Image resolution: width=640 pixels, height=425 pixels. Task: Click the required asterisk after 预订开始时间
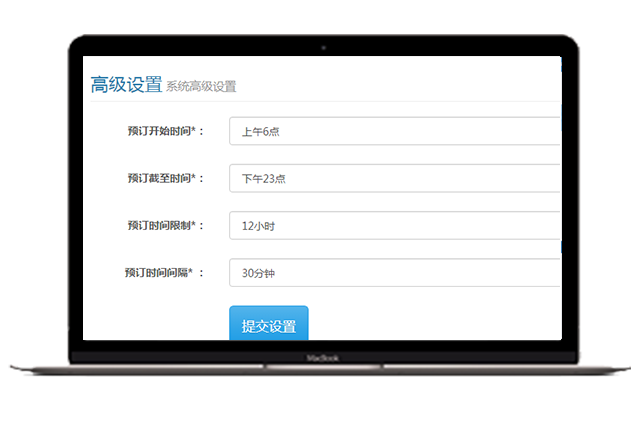tap(194, 130)
